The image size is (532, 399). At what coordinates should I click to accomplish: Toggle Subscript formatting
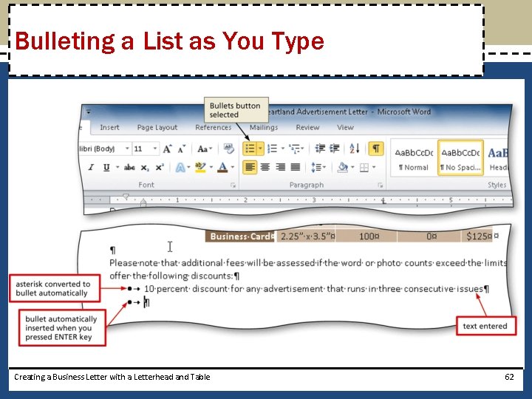pos(145,168)
